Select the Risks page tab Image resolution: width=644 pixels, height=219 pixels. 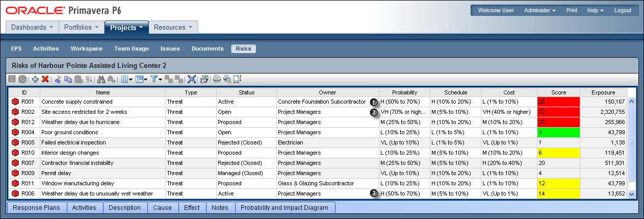243,48
